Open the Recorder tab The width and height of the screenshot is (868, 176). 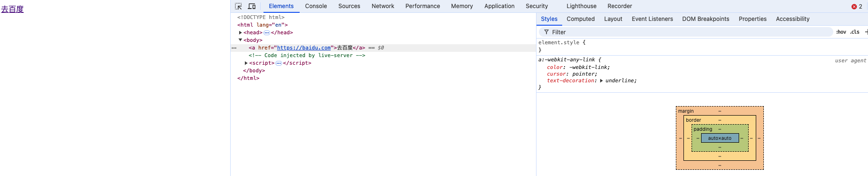pos(620,6)
